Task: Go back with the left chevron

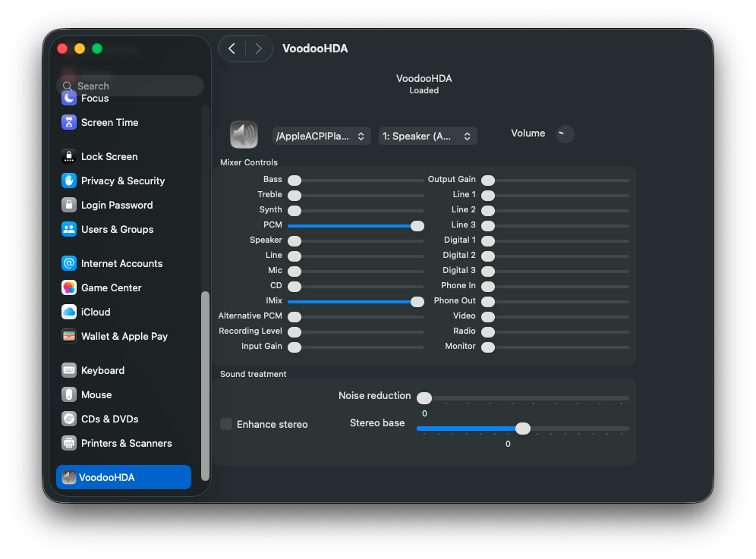Action: (232, 49)
